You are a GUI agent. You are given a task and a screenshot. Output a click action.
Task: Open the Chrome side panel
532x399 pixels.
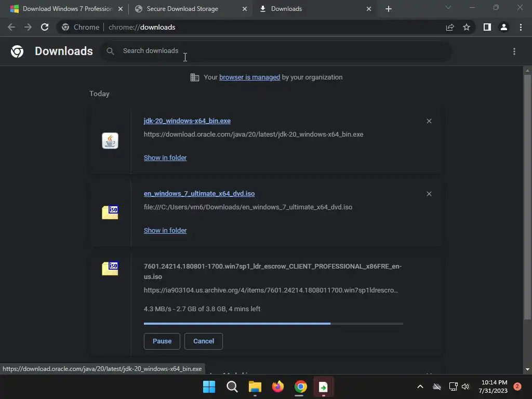[487, 27]
